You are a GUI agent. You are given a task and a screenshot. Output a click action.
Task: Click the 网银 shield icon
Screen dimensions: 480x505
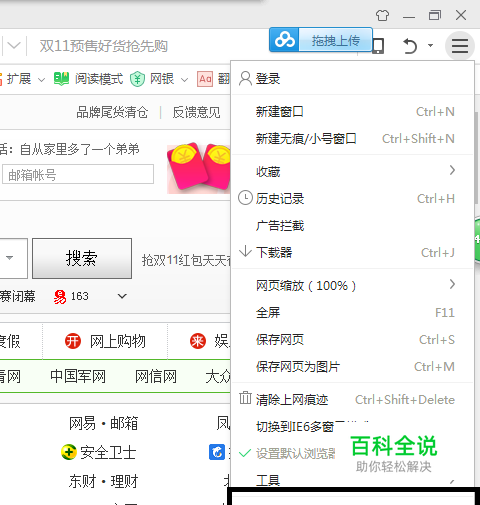[137, 79]
